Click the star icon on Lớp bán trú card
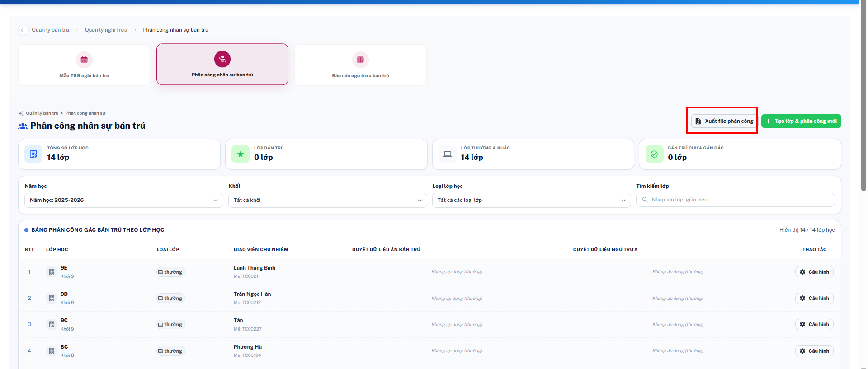The image size is (868, 369). click(241, 154)
